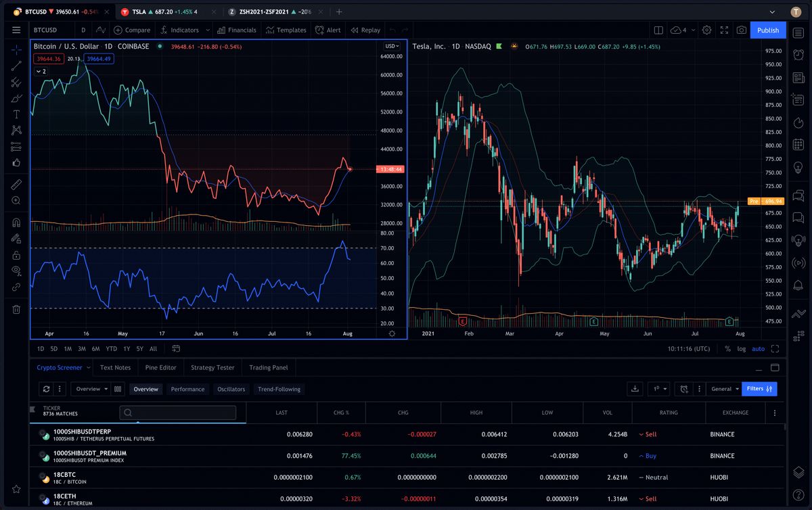Viewport: 812px width, 510px height.
Task: Select the ruler measure tool
Action: 16,184
